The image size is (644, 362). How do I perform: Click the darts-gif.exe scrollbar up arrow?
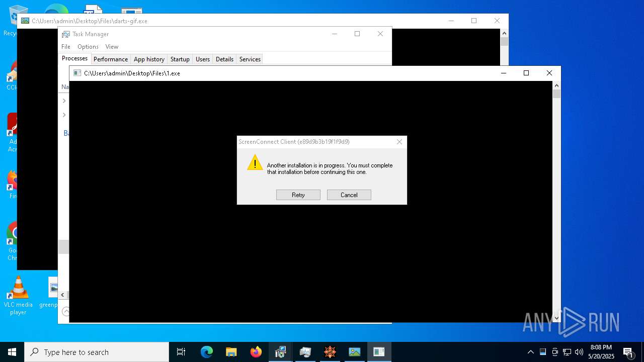pos(505,33)
